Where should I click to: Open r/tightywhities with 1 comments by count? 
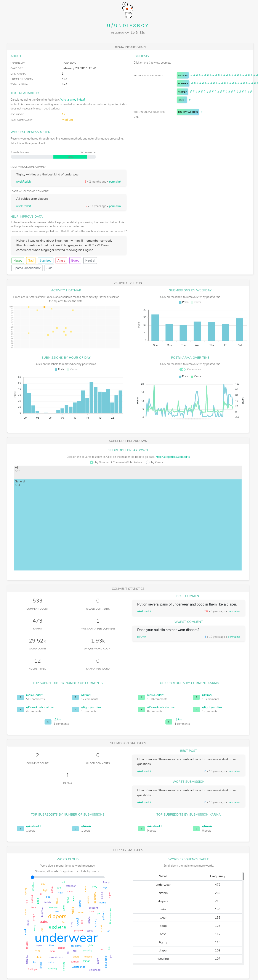tap(91, 707)
